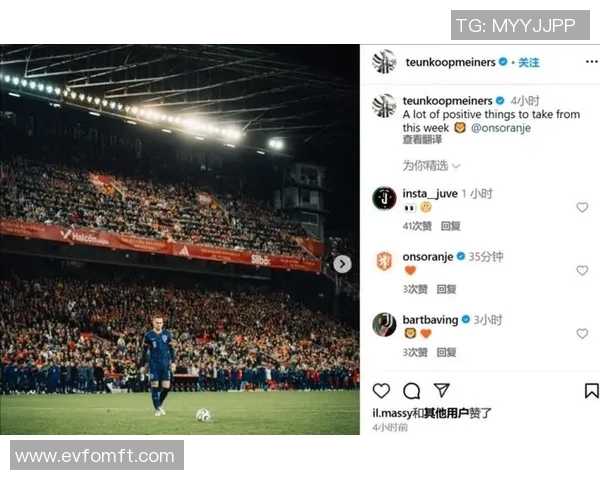
Task: Show translation via 查看翻译
Action: point(422,140)
